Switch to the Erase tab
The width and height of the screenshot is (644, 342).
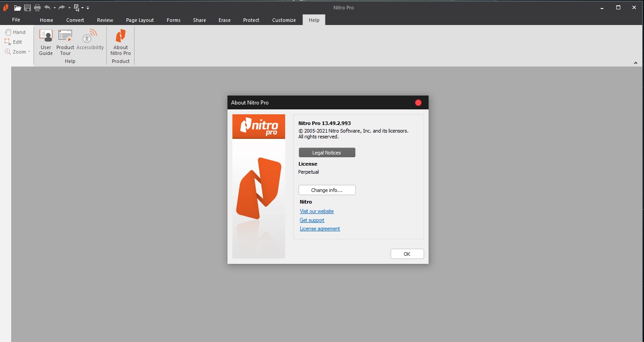225,20
